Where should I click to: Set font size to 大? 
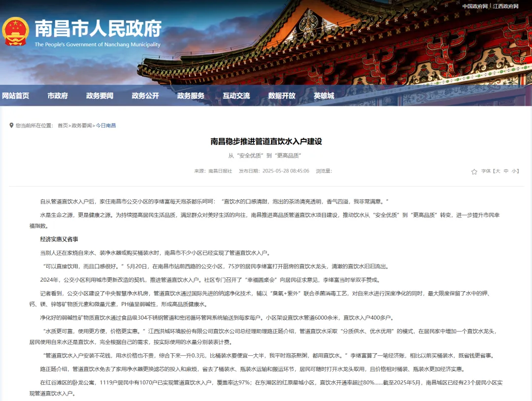498,171
